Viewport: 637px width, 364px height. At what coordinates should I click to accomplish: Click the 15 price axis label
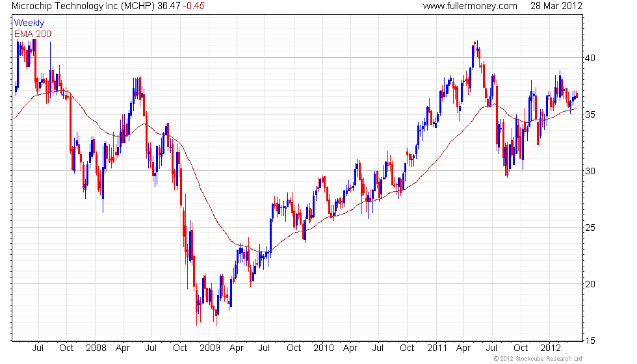pos(590,341)
